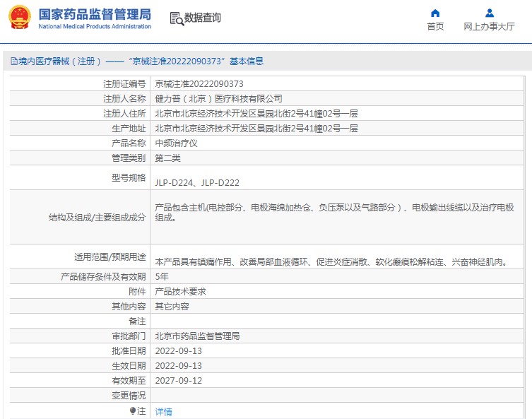This screenshot has width=532, height=419.
Task: Click the 适用范围 description text
Action: coord(332,262)
